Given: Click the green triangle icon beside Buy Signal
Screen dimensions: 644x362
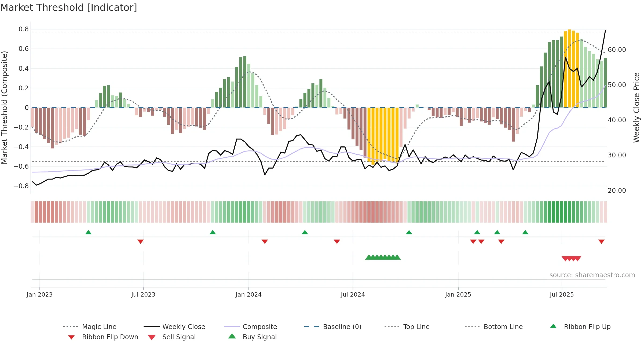Looking at the screenshot, I should pyautogui.click(x=232, y=336).
